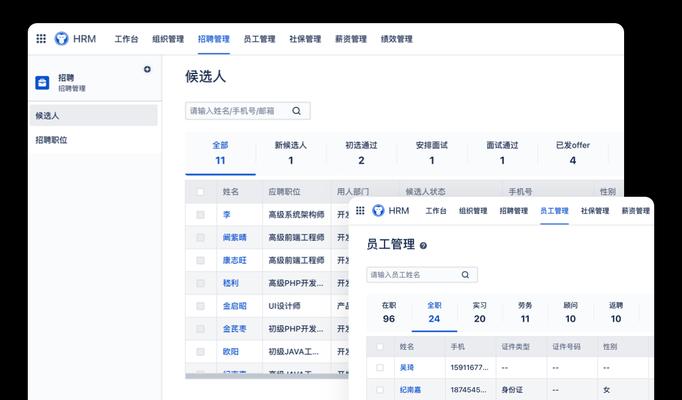Open the candidate link in the 高级系统架构师 row

[227, 215]
